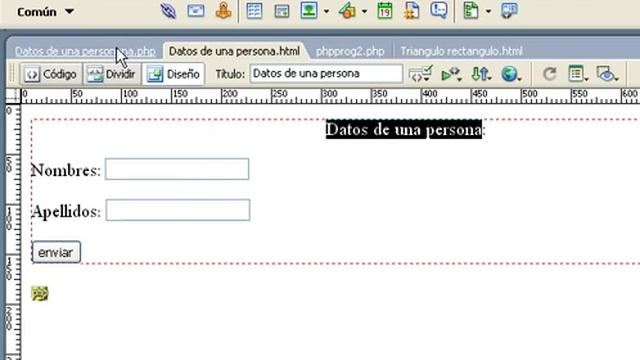The image size is (640, 360).
Task: Click the 'Apellidos:' label text
Action: (x=66, y=211)
